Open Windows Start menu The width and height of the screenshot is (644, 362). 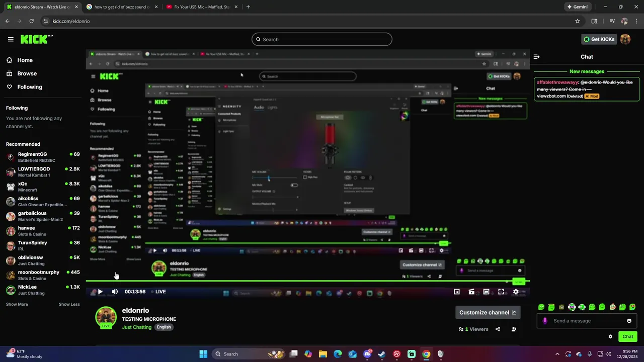(x=203, y=354)
